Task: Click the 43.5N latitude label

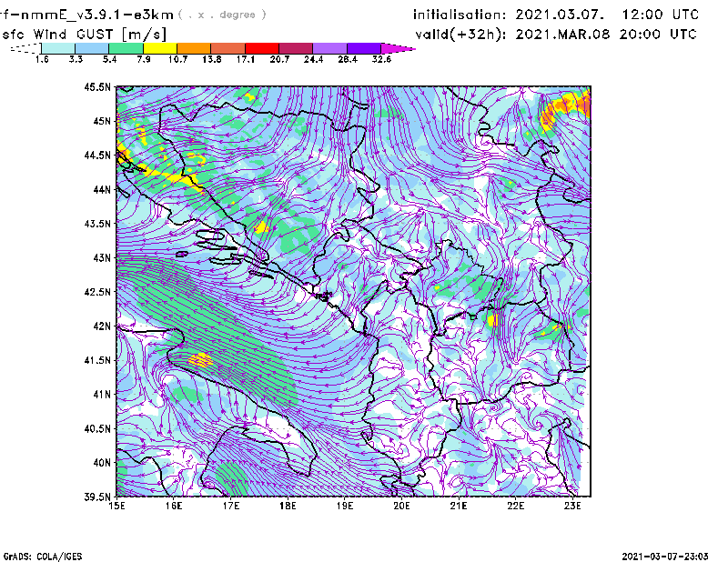Action: click(97, 224)
